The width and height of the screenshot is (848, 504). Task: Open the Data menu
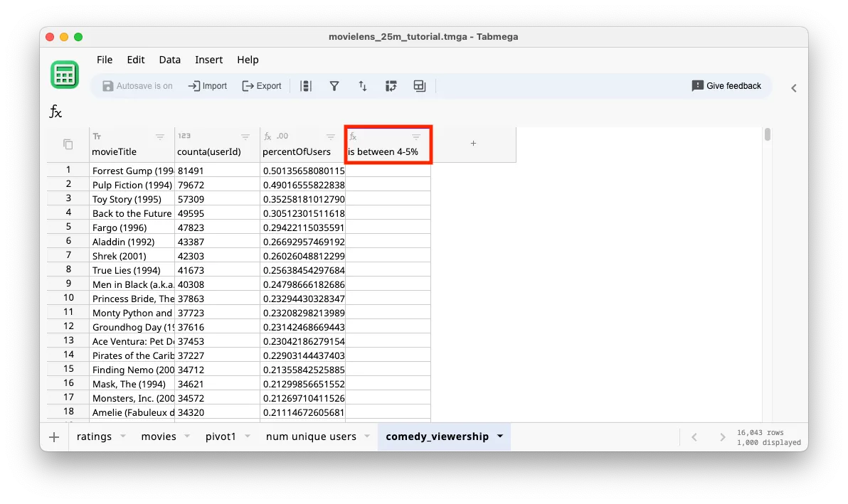169,60
